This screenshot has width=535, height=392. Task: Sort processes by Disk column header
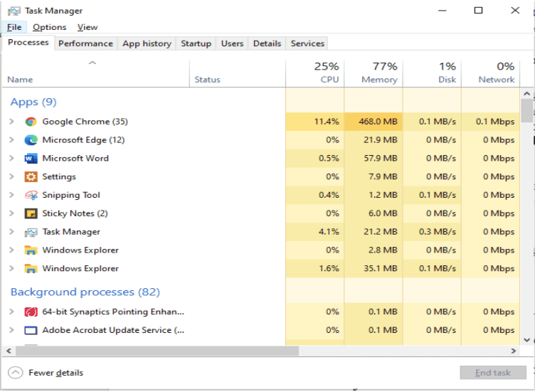432,74
